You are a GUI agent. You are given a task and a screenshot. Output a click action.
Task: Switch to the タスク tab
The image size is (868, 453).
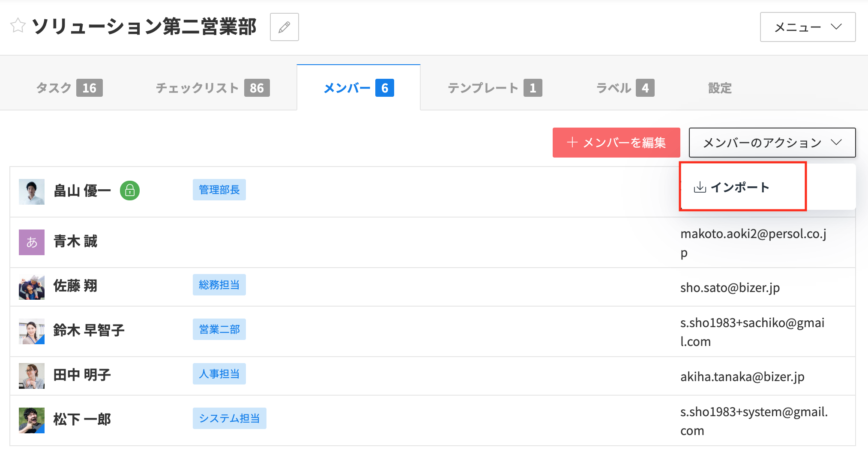click(69, 88)
